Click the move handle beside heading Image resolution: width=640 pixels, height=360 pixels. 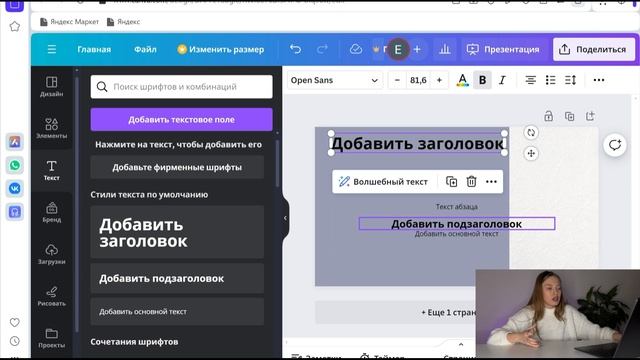[531, 154]
